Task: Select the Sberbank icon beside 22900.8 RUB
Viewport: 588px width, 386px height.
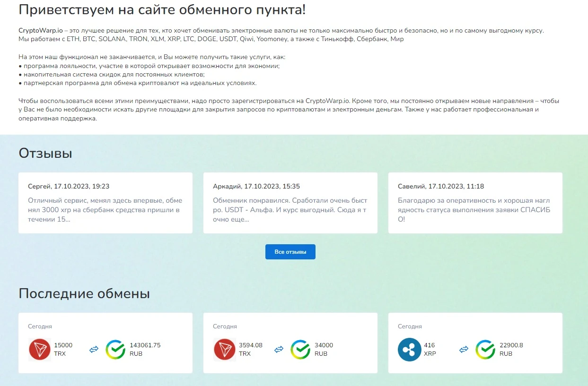Action: 485,350
